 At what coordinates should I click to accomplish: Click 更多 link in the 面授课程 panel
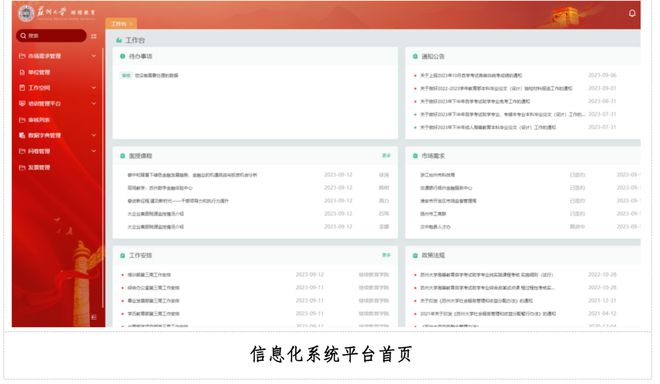[x=386, y=156]
